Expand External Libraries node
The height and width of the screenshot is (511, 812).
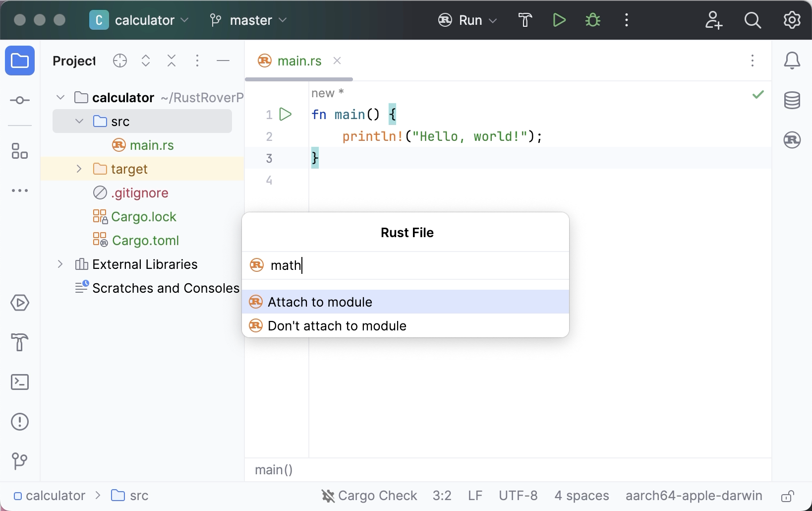tap(60, 264)
